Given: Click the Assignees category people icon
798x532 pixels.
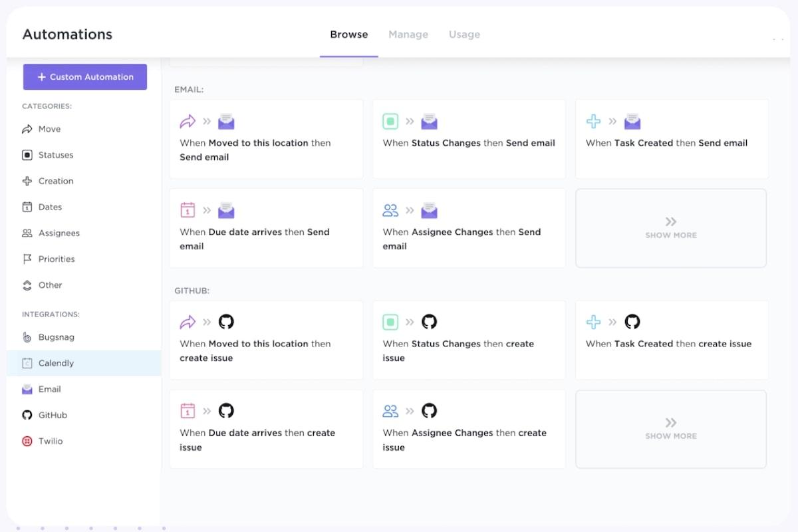Looking at the screenshot, I should tap(27, 233).
